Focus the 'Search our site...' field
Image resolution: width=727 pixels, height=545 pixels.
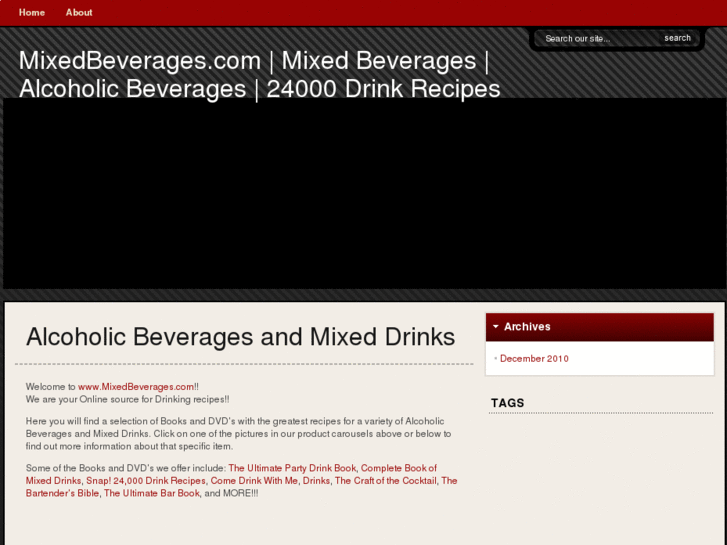[x=599, y=38]
